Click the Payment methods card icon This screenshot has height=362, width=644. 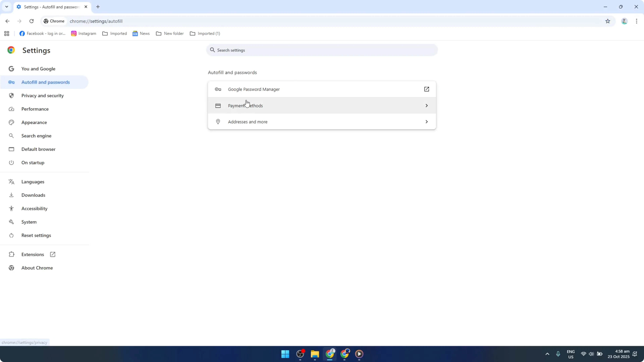coord(218,105)
